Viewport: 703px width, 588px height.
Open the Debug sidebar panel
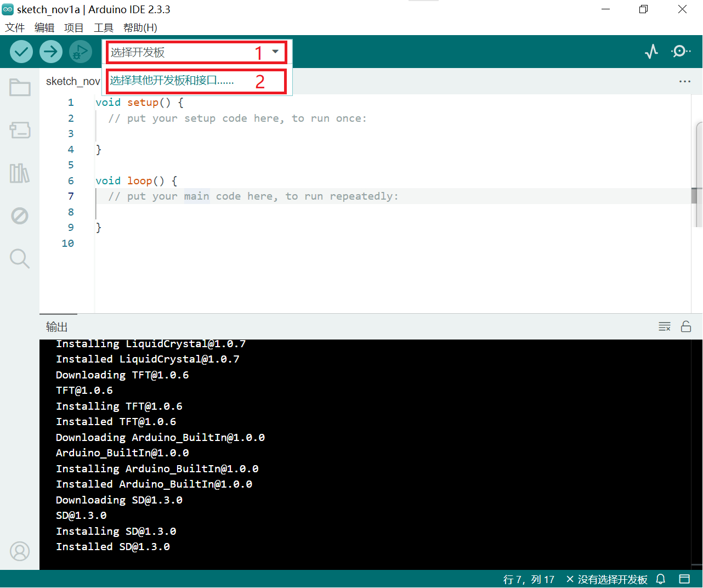[20, 216]
